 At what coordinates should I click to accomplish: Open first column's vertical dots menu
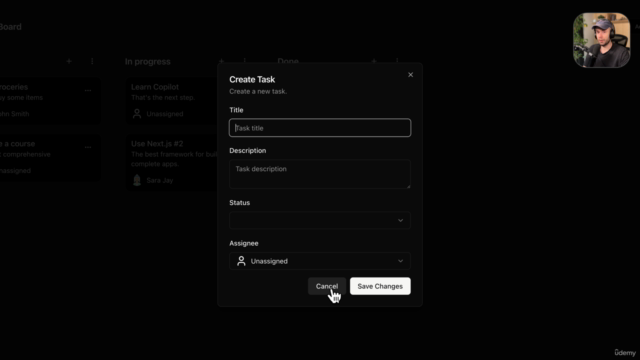tap(92, 61)
